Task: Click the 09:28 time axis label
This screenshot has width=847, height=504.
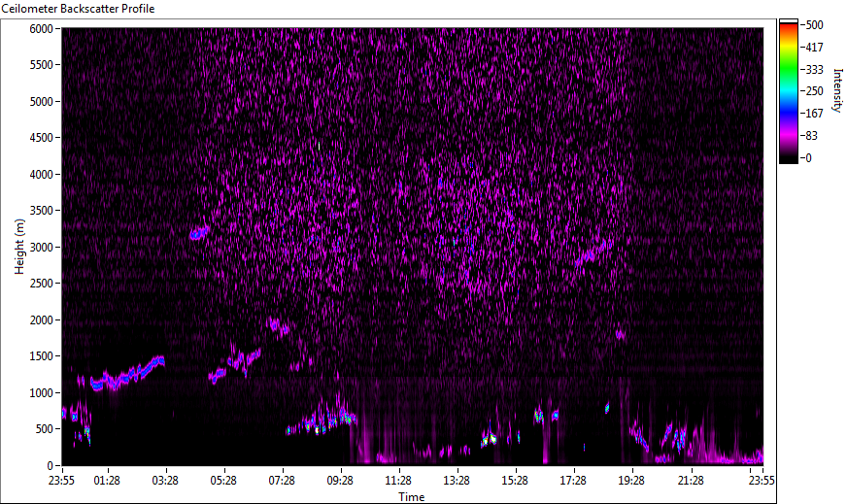Action: [x=340, y=481]
